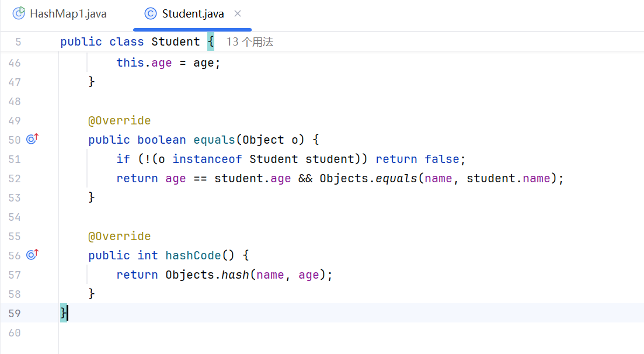Screen dimensions: 644x354
Task: Click this.age assignment on line 46
Action: pyautogui.click(x=168, y=63)
